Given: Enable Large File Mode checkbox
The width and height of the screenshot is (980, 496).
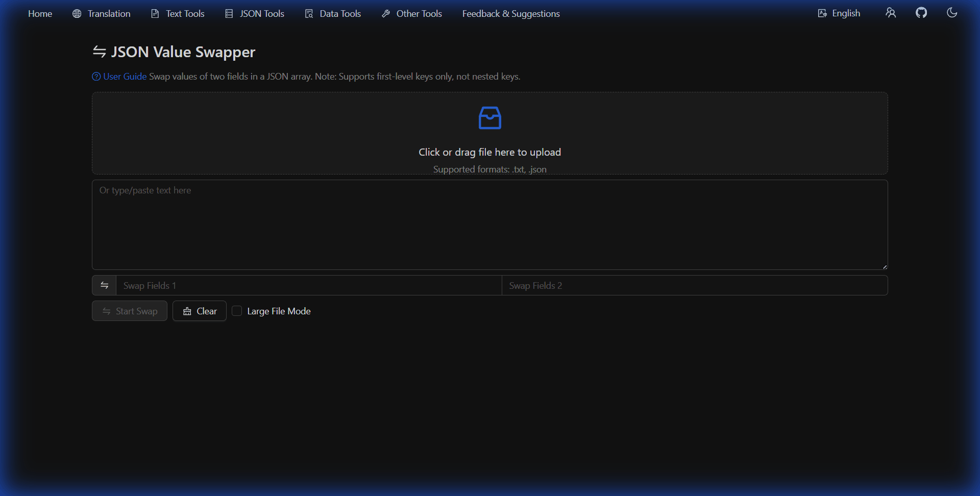Looking at the screenshot, I should pyautogui.click(x=237, y=311).
